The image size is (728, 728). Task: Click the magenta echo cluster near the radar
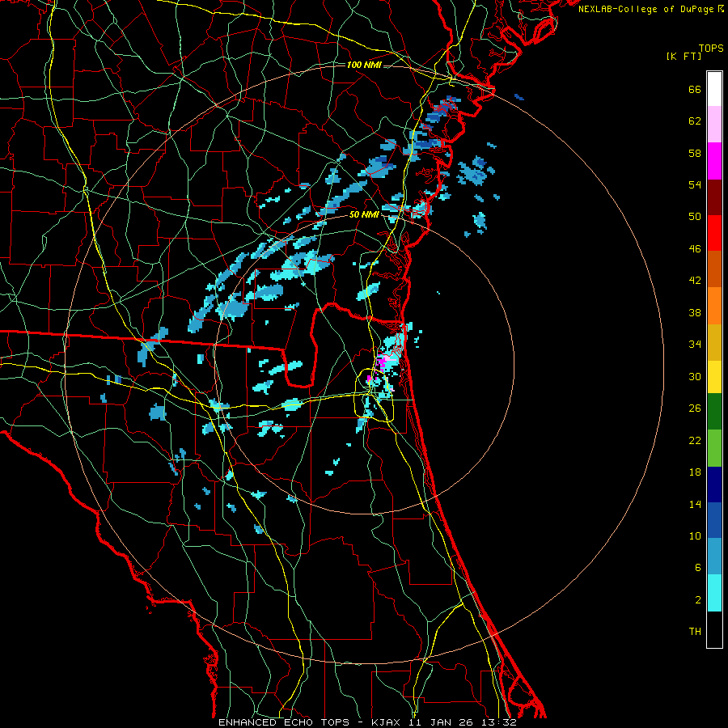coord(382,362)
